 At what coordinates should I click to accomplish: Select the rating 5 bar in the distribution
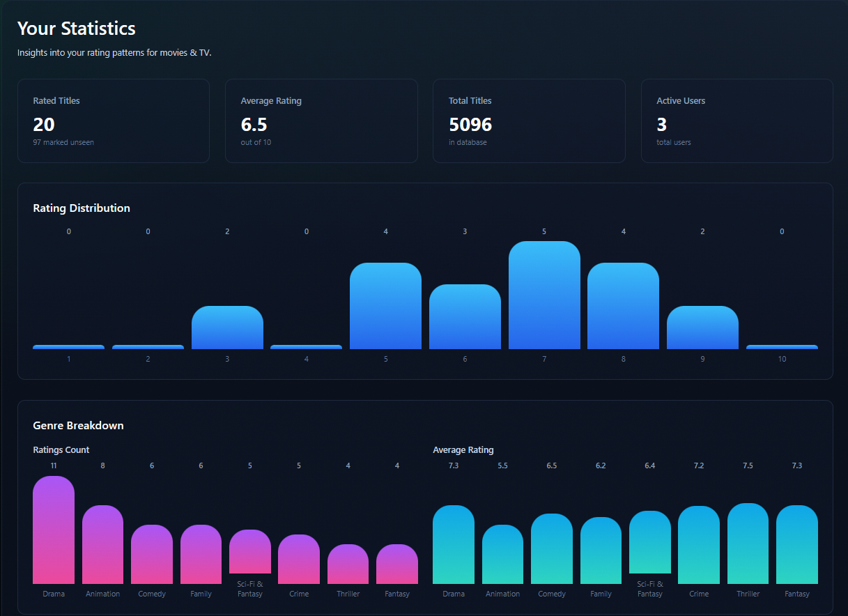(x=385, y=307)
